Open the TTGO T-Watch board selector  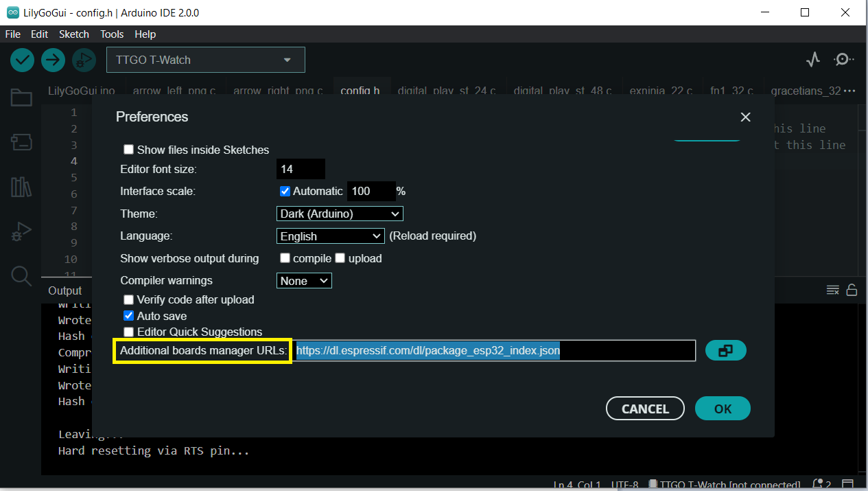(206, 60)
